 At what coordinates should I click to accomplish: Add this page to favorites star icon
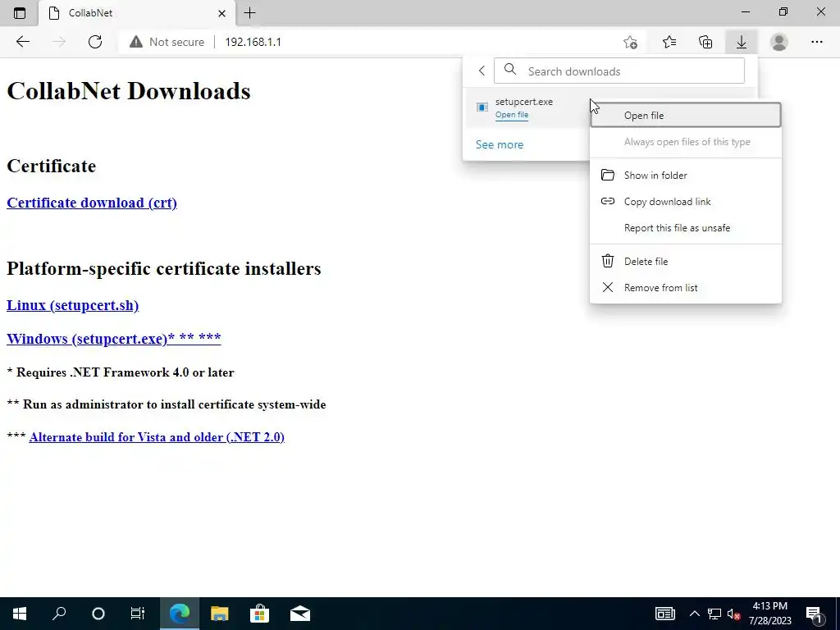point(631,42)
